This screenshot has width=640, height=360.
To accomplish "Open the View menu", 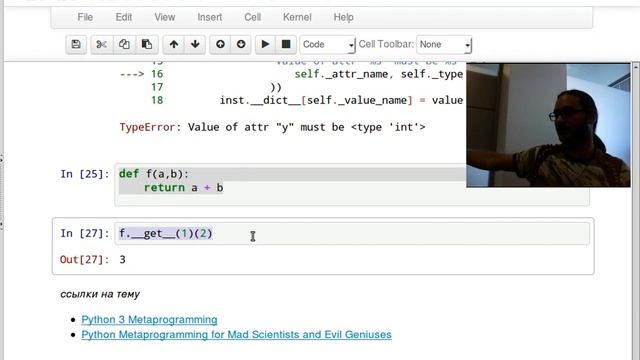I will click(164, 17).
